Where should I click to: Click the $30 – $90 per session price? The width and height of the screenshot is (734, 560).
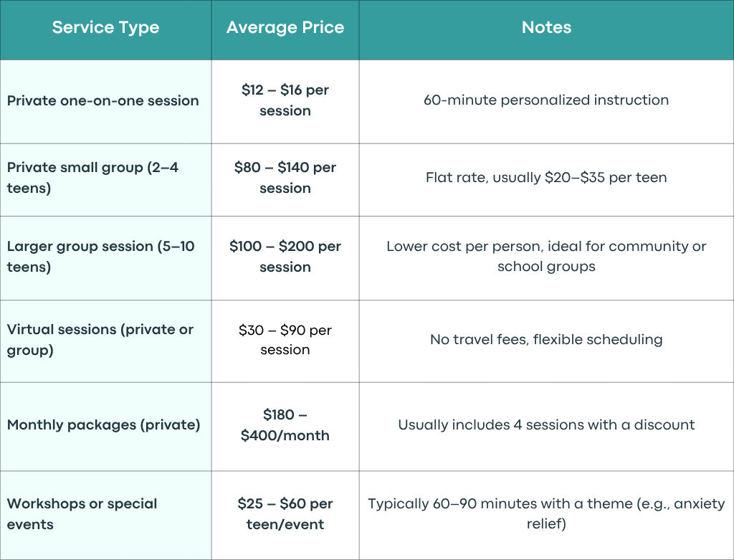coord(285,339)
